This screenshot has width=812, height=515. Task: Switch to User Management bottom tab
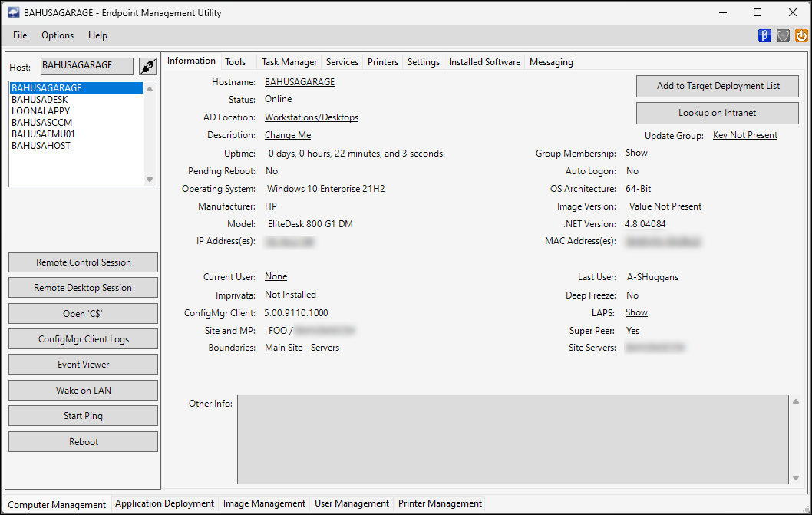(352, 503)
